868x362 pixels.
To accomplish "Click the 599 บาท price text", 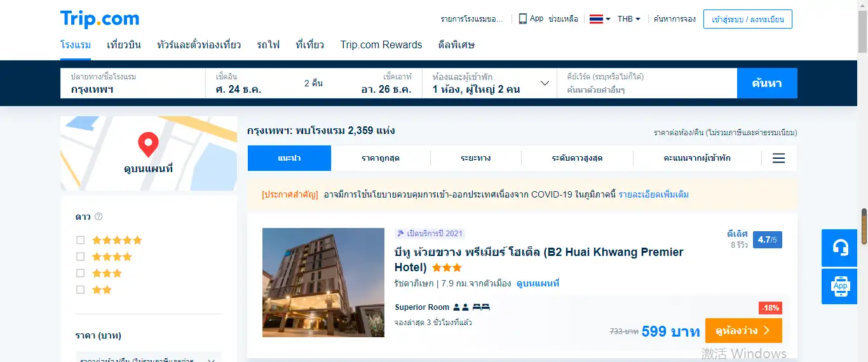I will [x=670, y=331].
